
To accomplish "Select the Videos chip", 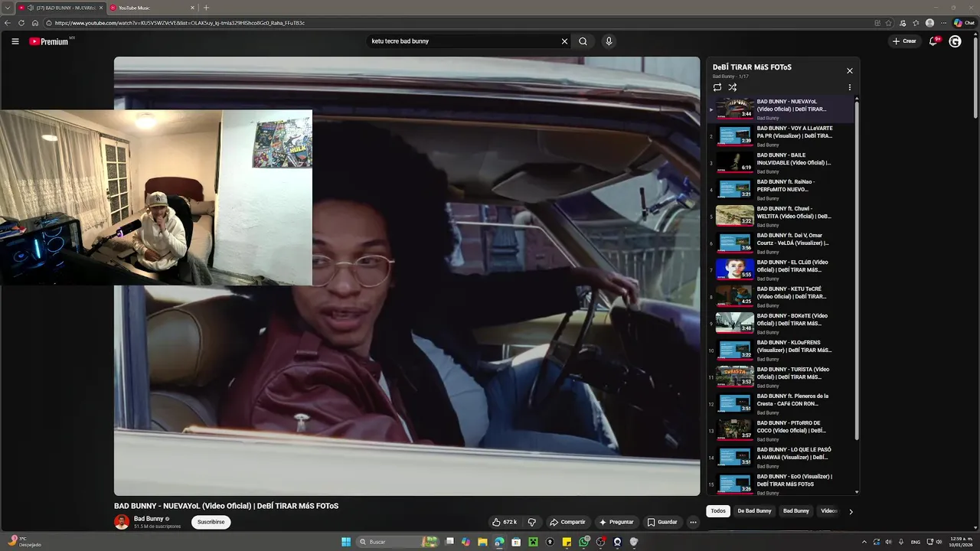I will point(828,511).
